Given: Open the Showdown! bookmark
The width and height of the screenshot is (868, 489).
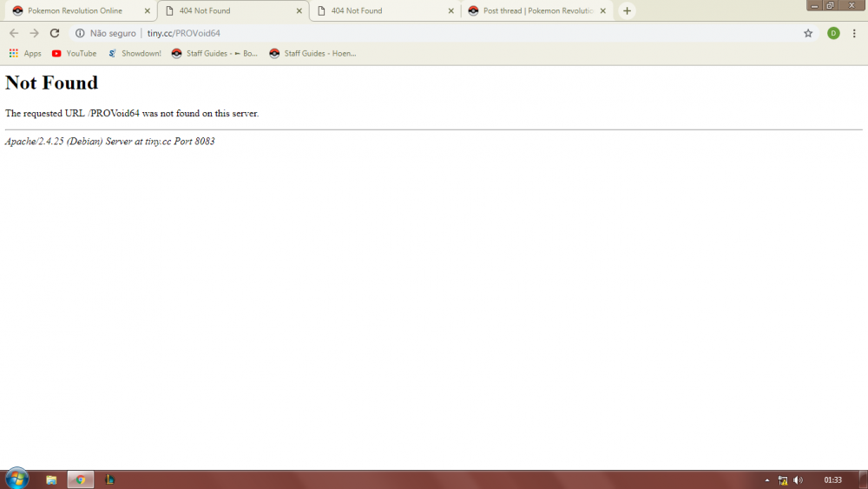Looking at the screenshot, I should (135, 53).
